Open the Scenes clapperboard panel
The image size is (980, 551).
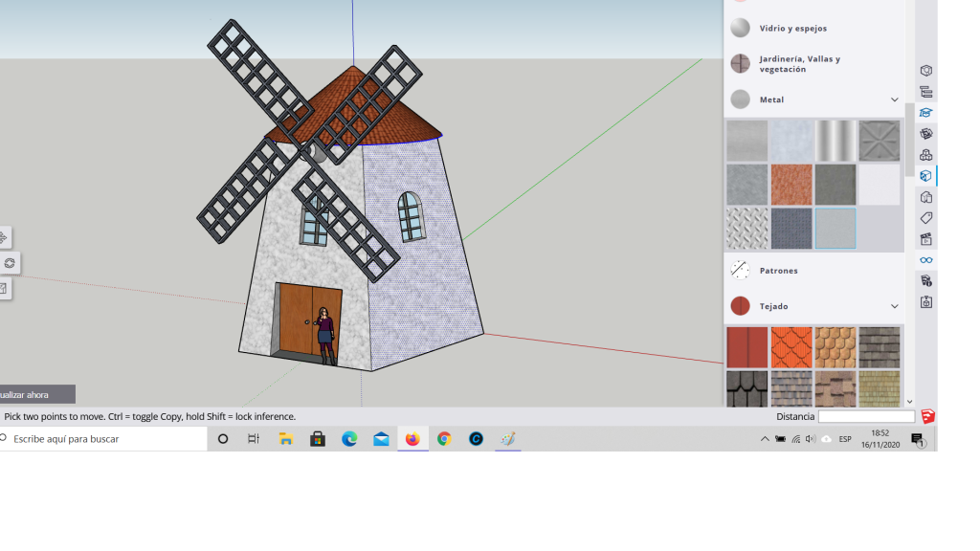click(x=925, y=239)
